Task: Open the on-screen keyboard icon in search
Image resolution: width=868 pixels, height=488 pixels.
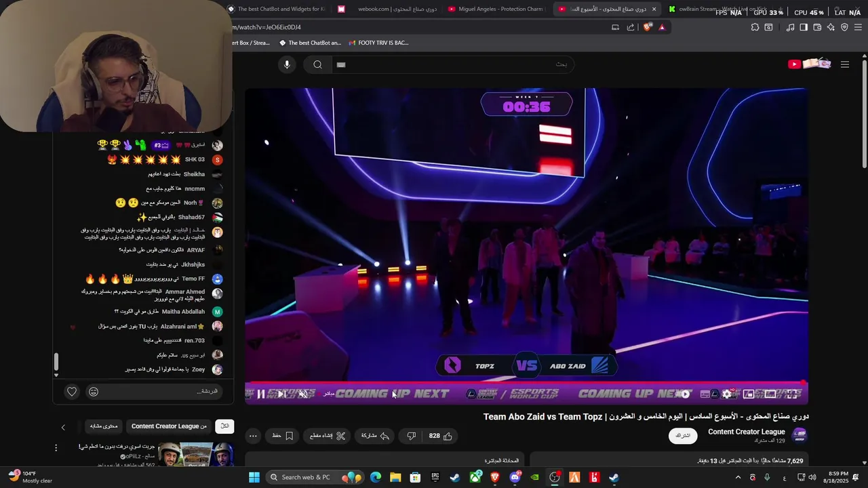Action: pos(341,64)
